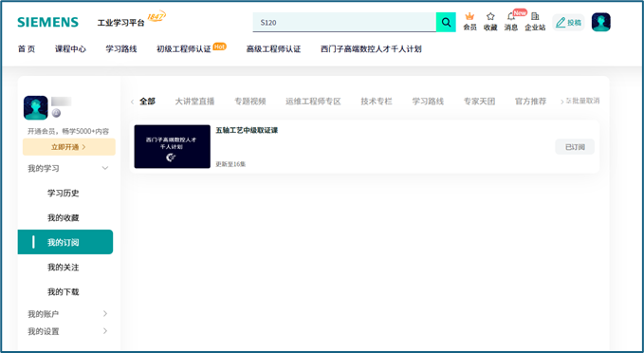
Task: Select the 全部 tab
Action: point(147,102)
